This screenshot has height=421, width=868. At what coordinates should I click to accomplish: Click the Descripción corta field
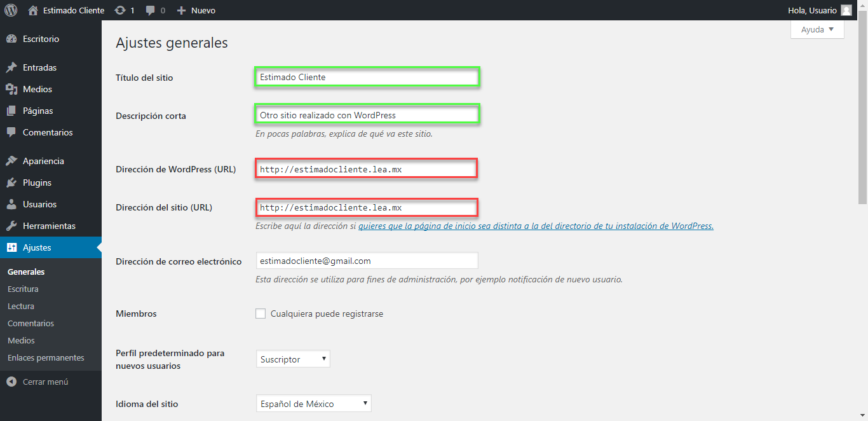(367, 115)
